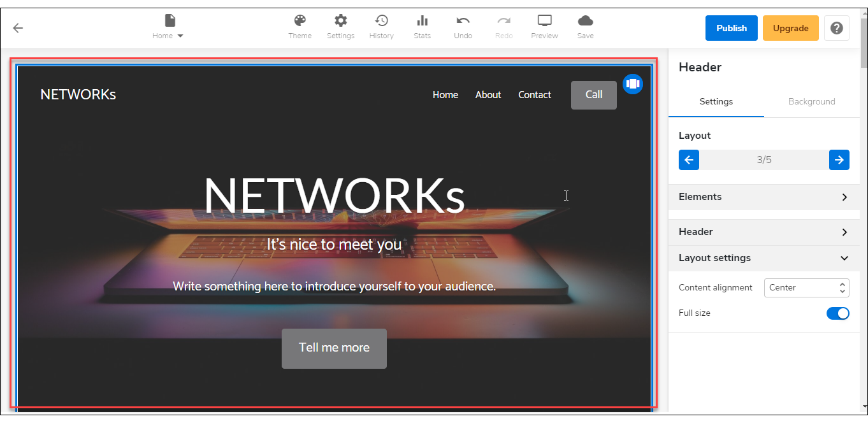Click the Contact nav link
The image size is (868, 421).
(x=534, y=94)
